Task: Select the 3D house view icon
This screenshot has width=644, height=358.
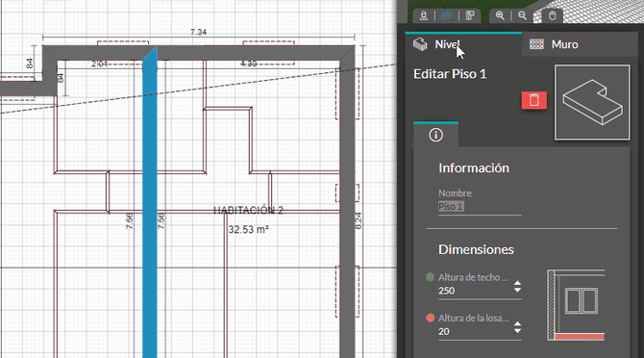Action: coord(446,15)
